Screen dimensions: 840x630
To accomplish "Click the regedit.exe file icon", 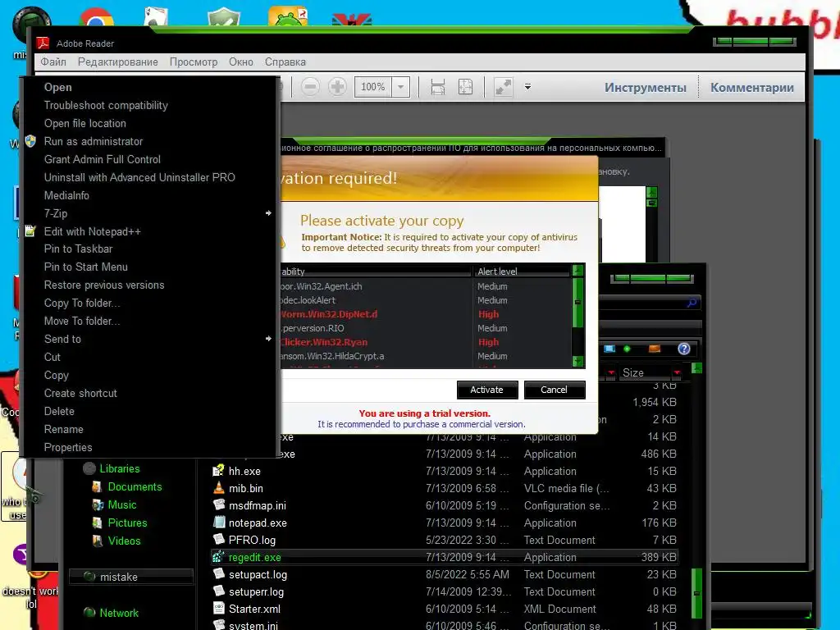I will click(x=218, y=557).
